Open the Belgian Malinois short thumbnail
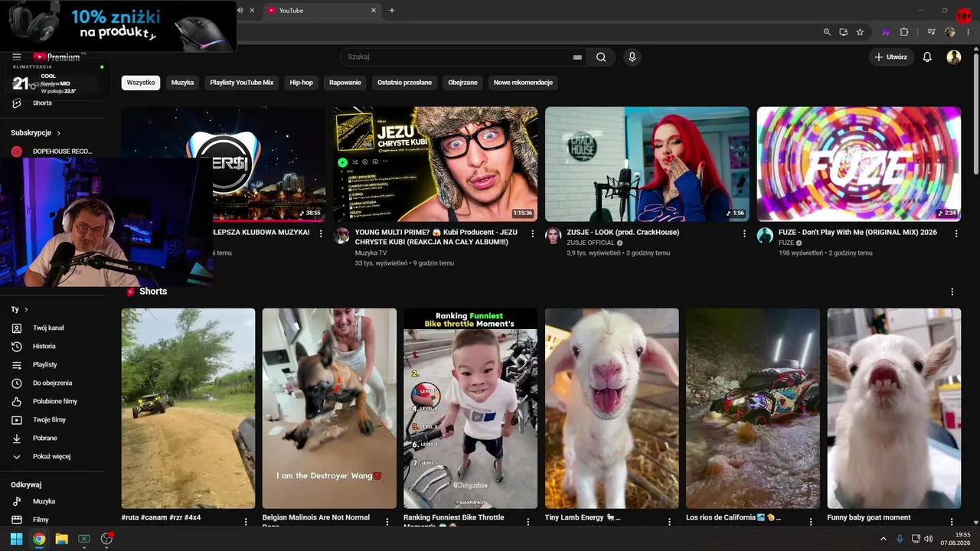The image size is (980, 551). tap(329, 409)
